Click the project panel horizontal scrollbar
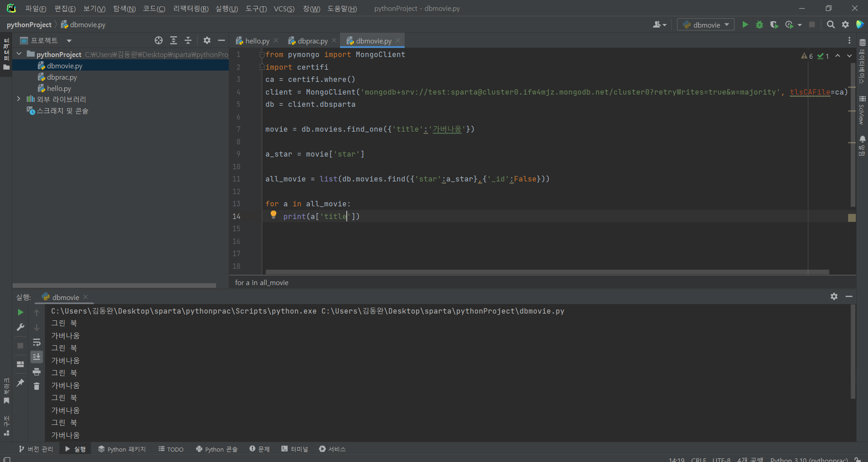The width and height of the screenshot is (868, 462). (114, 286)
